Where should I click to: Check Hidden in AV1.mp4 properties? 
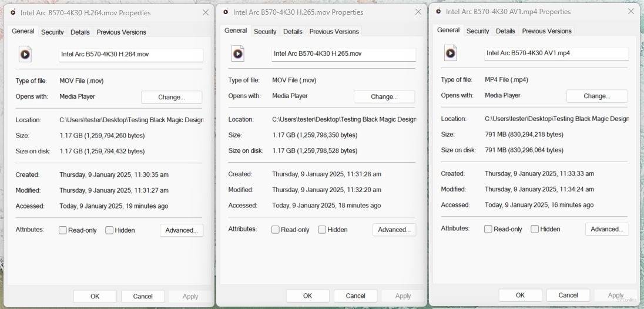(535, 229)
